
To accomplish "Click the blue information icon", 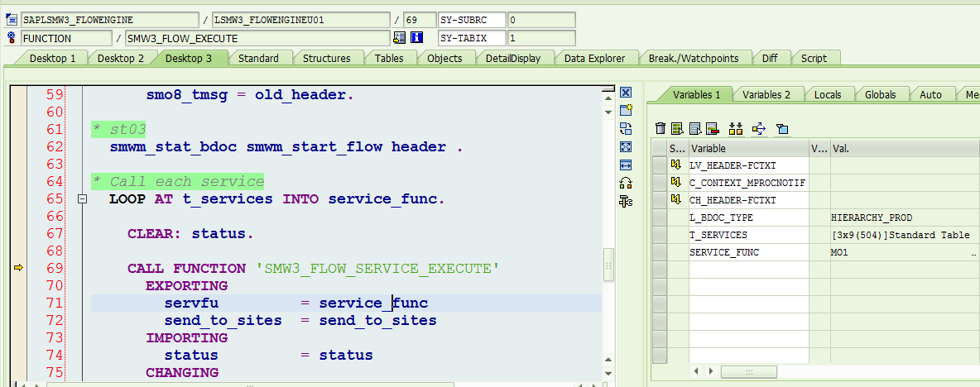I will tap(417, 38).
